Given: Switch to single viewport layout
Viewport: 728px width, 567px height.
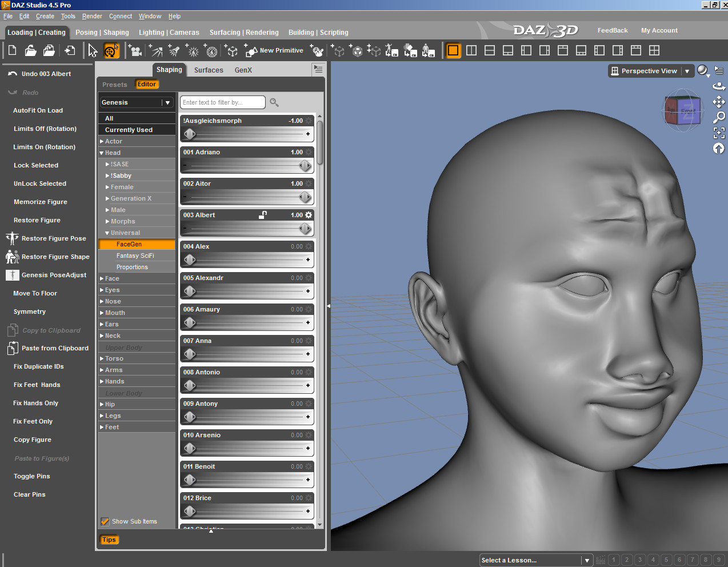Looking at the screenshot, I should point(453,50).
